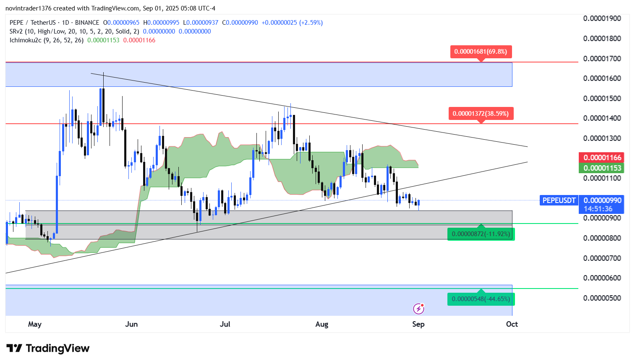Click the current price 0.00000990 label
The height and width of the screenshot is (364, 635).
pos(602,200)
